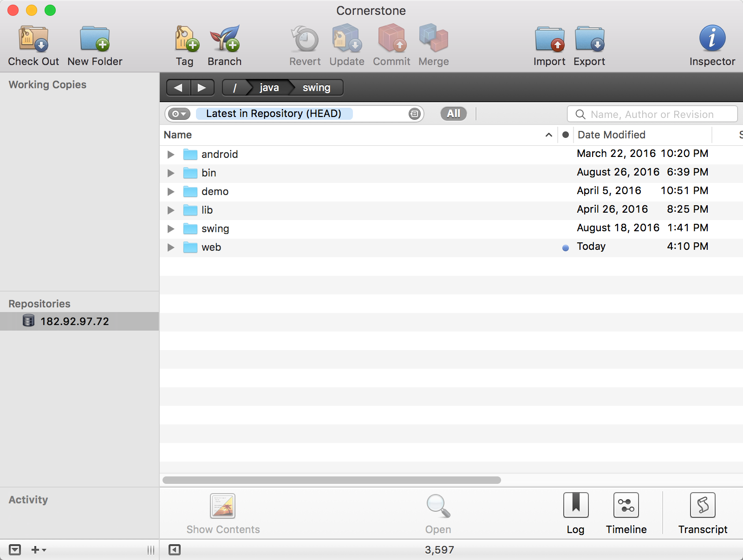Click the Today 4:10 PM date
This screenshot has height=560, width=743.
pyautogui.click(x=642, y=246)
